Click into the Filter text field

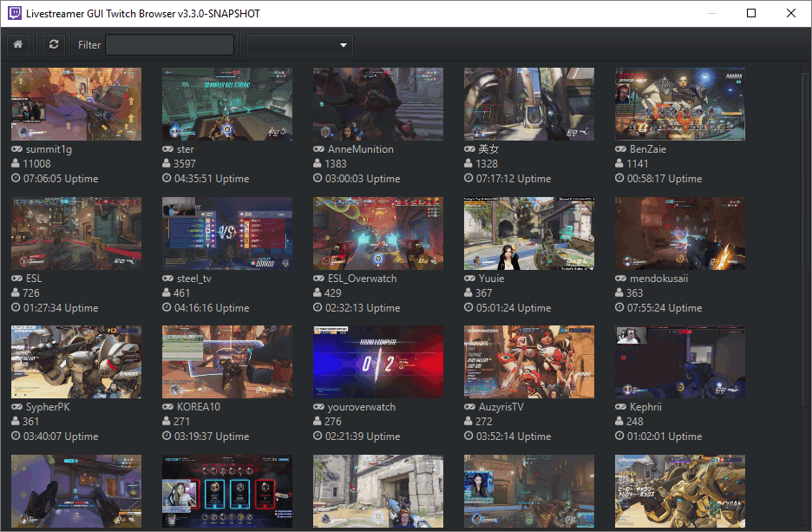coord(169,44)
